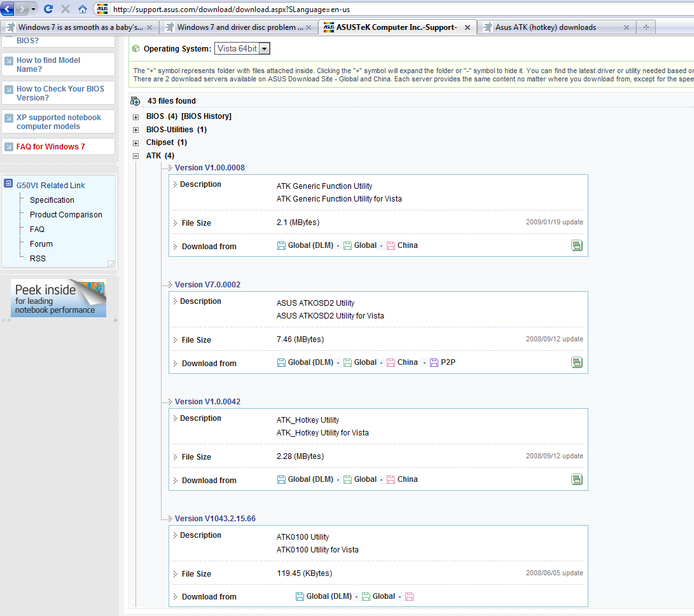Expand the BIOS (4) folder

click(x=136, y=117)
